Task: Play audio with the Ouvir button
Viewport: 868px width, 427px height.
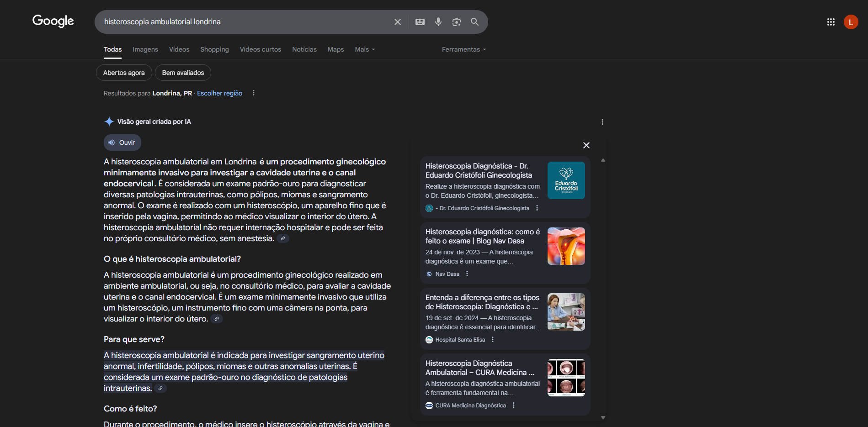Action: point(122,142)
